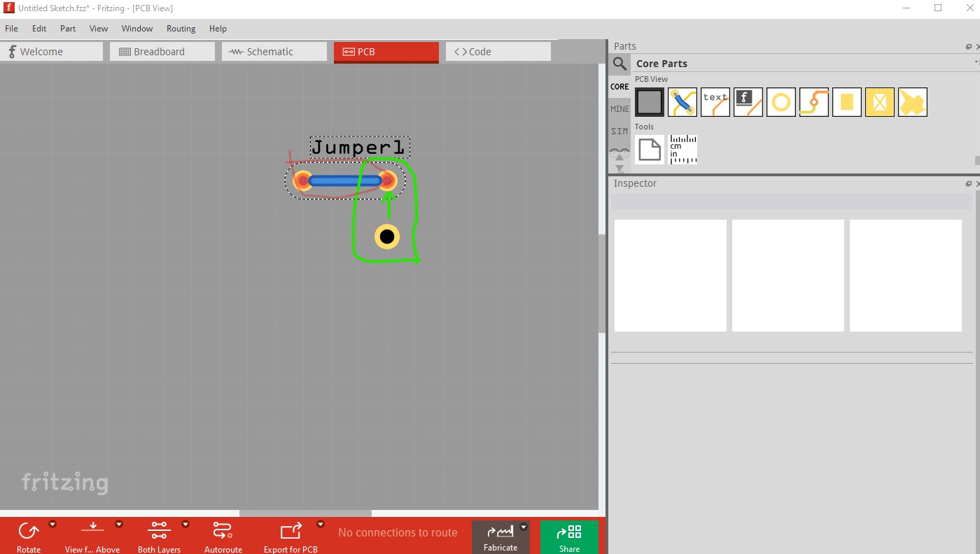Open the Core Parts bin options menu
Image resolution: width=980 pixels, height=554 pixels.
tap(976, 63)
